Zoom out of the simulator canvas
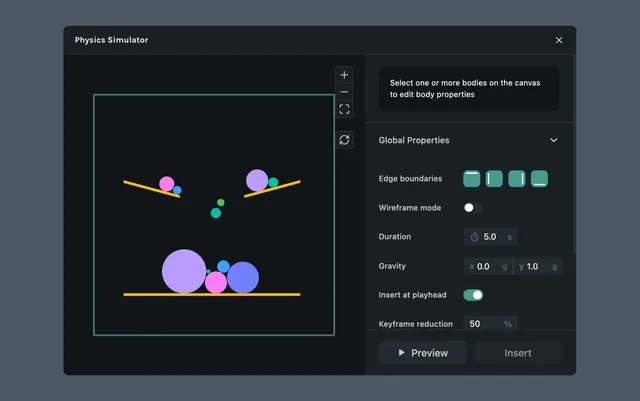This screenshot has width=640, height=401. tap(344, 92)
